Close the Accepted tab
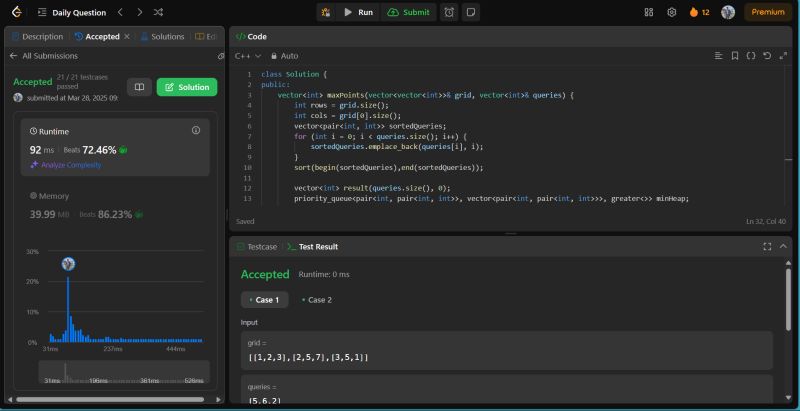Screen dimensions: 800x411 pos(127,37)
